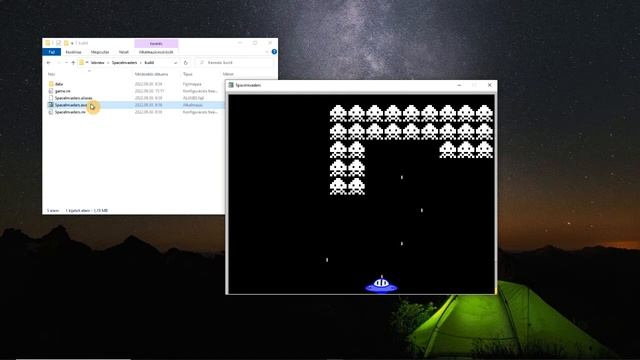Click the Build folder search box

click(x=234, y=63)
